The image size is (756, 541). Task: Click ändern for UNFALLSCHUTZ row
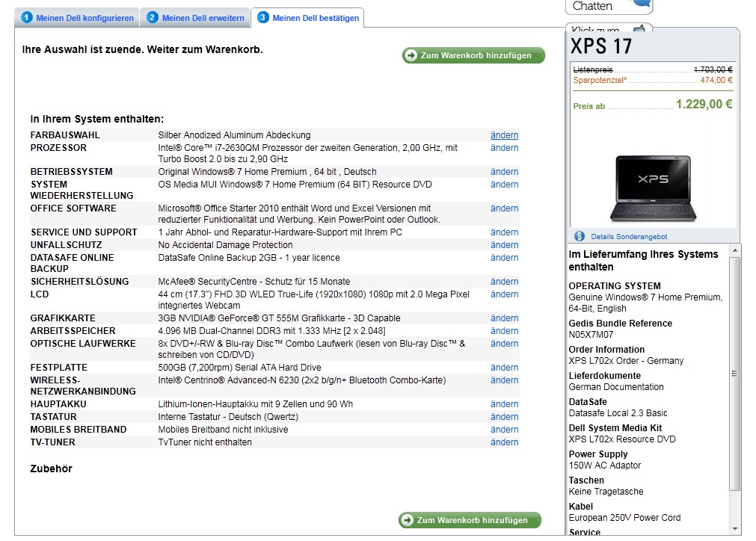[x=504, y=245]
